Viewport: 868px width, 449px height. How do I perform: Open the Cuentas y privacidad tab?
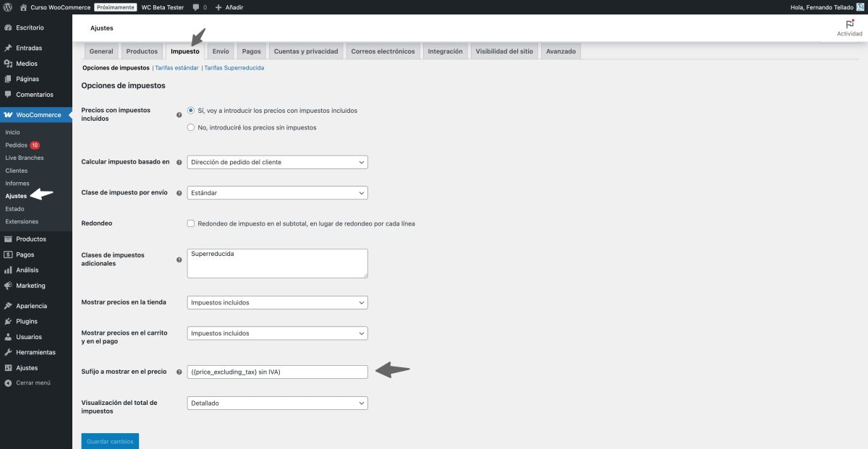click(x=307, y=51)
